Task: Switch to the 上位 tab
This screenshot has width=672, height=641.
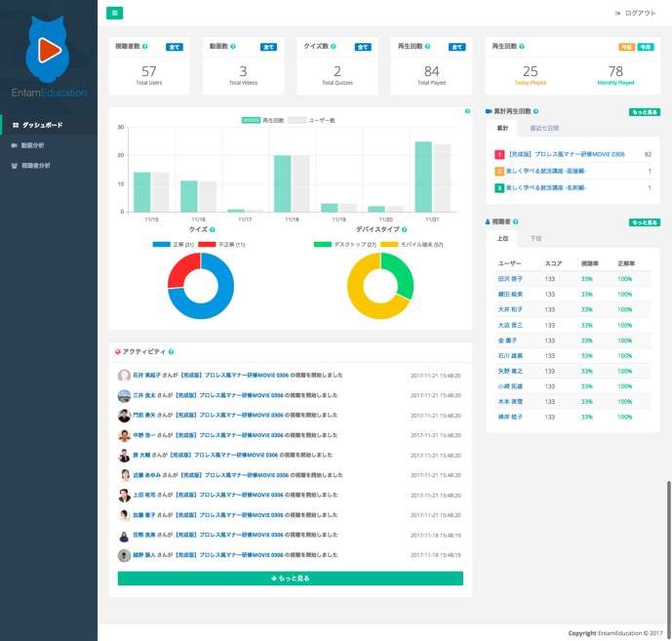Action: pyautogui.click(x=502, y=238)
